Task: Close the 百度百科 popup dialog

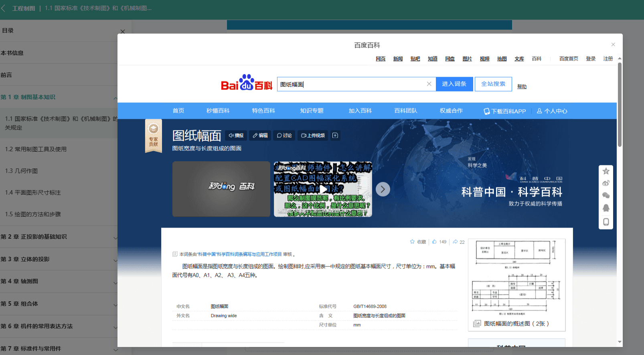Action: [x=613, y=45]
